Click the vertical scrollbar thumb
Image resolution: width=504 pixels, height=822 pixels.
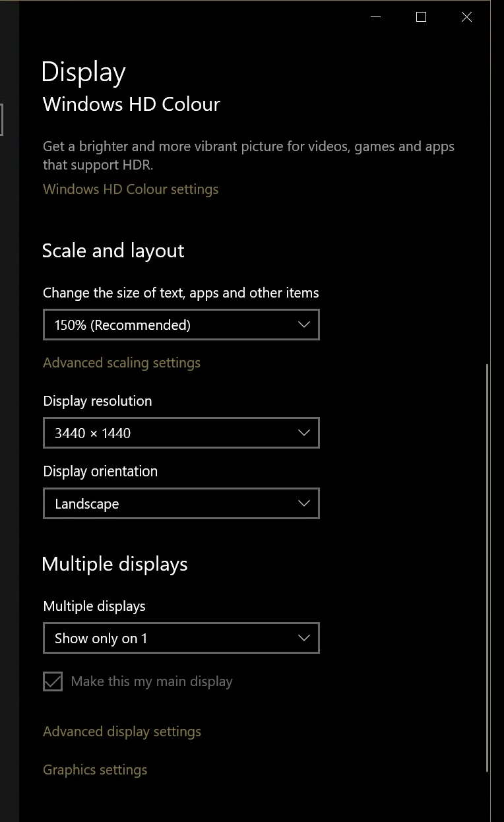click(488, 567)
